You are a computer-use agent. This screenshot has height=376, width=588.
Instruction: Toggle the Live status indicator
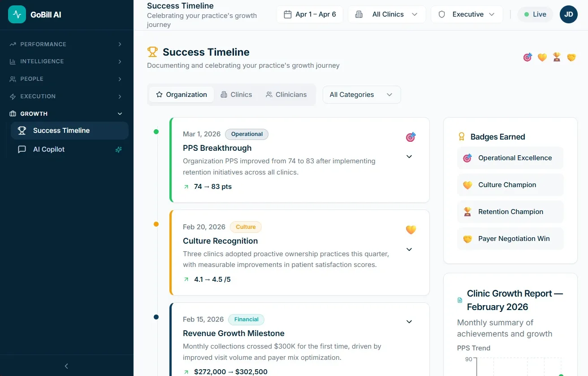(535, 14)
